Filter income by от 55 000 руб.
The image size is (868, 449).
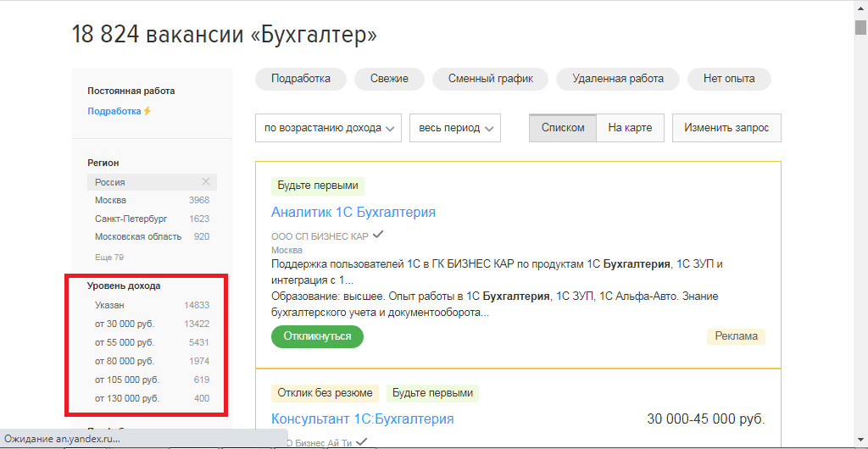(125, 342)
